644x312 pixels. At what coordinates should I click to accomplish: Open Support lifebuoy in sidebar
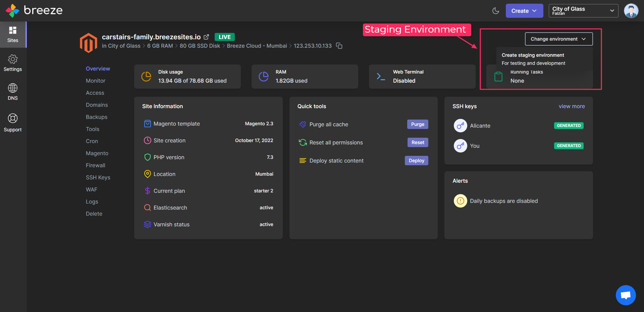(13, 123)
